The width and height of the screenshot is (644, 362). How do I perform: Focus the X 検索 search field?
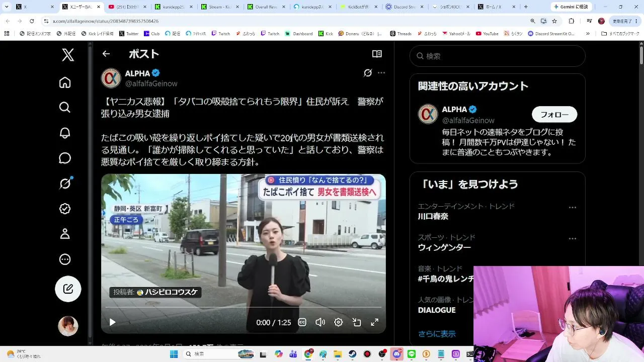pos(498,56)
